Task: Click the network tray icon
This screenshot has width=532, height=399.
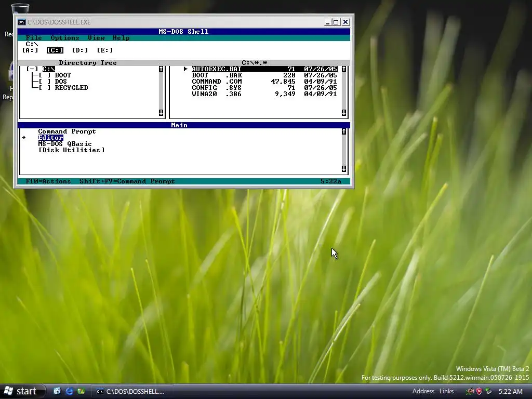Action: [488, 391]
